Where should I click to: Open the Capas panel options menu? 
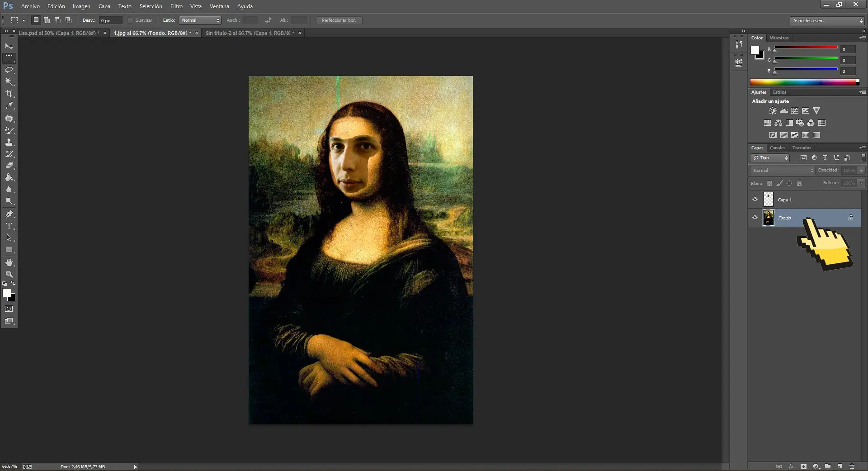[862, 148]
